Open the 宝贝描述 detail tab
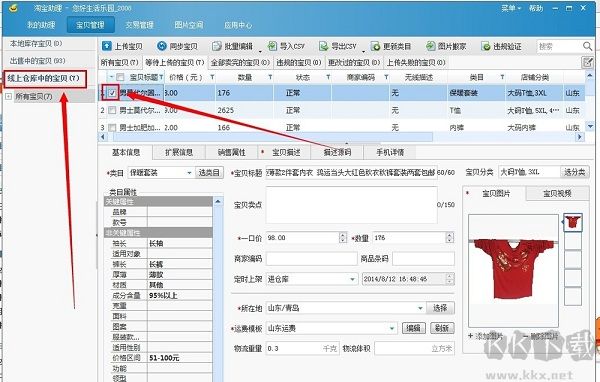Viewport: 600px width, 382px height. click(286, 152)
